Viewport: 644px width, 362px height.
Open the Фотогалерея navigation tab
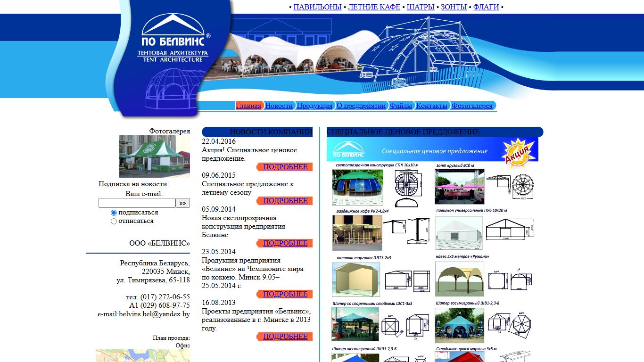click(x=472, y=106)
